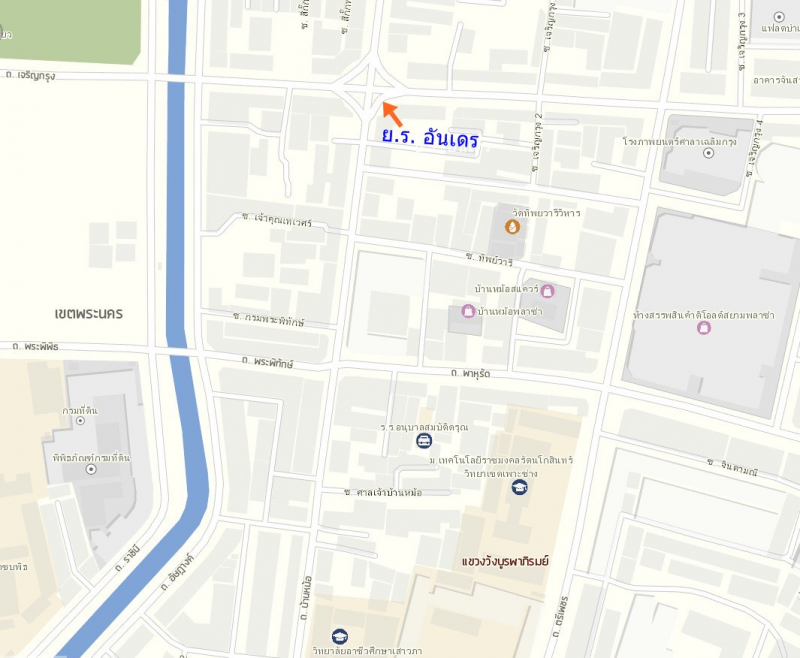Select the เขตพระนคร district label

point(89,313)
